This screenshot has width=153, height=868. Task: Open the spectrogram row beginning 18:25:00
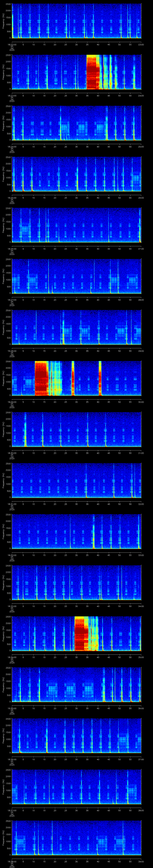click(77, 174)
